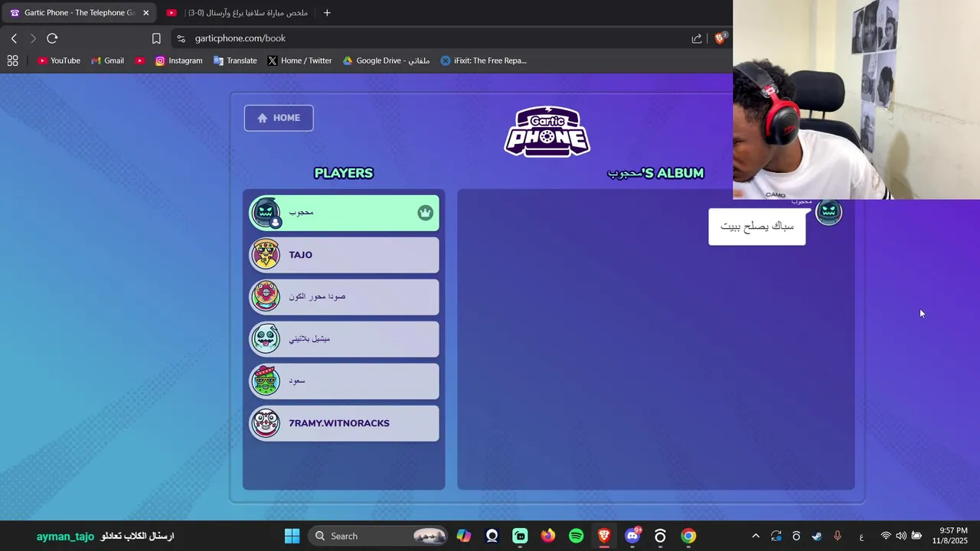Open the volume control in tray
The width and height of the screenshot is (980, 551).
901,536
